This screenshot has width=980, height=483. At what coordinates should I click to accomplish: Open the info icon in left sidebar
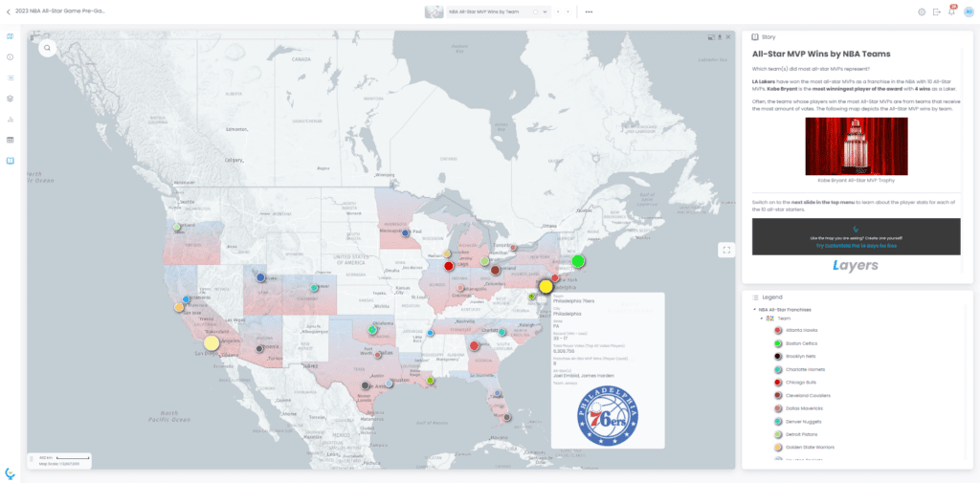(x=10, y=56)
